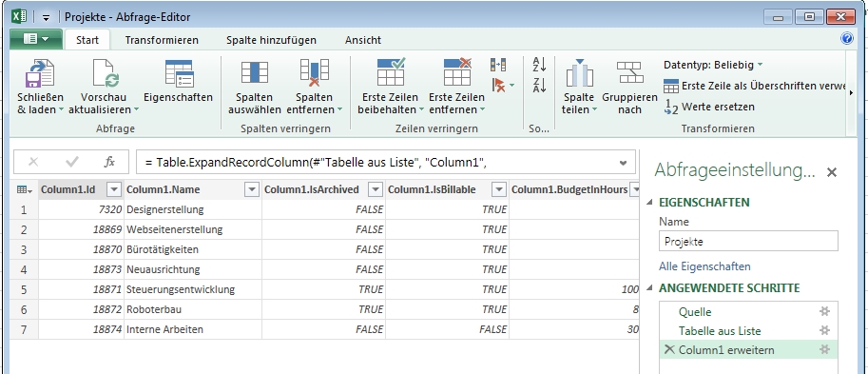Click Erste Zeilen entfernen icon
Viewport: 868px width, 374px height.
click(457, 72)
